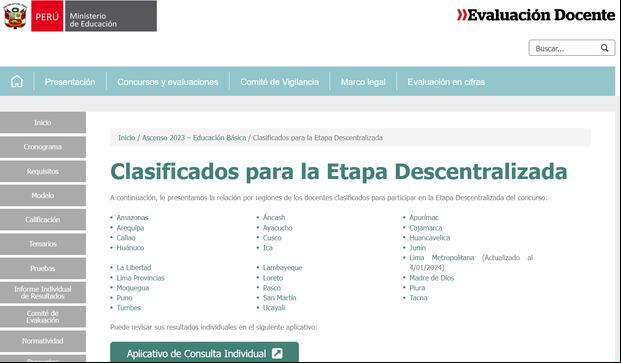Open Comité de Evaluación sidebar item
This screenshot has width=621, height=363.
point(43,317)
